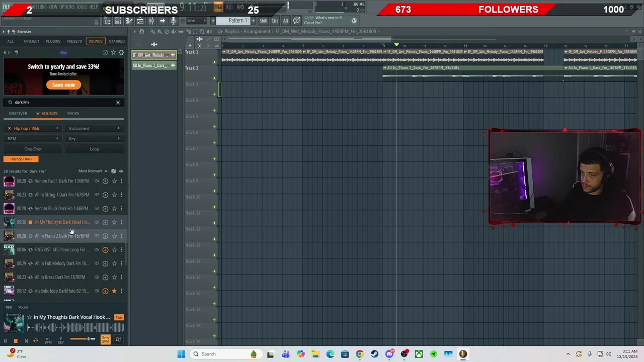Skip to next sample in preview player
Viewport: 644px width, 362px height.
(26, 341)
